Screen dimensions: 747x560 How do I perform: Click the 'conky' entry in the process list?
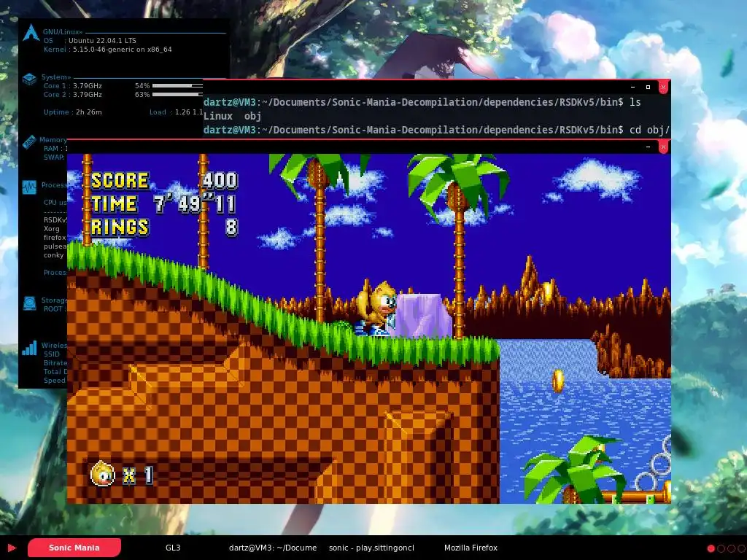tap(53, 254)
